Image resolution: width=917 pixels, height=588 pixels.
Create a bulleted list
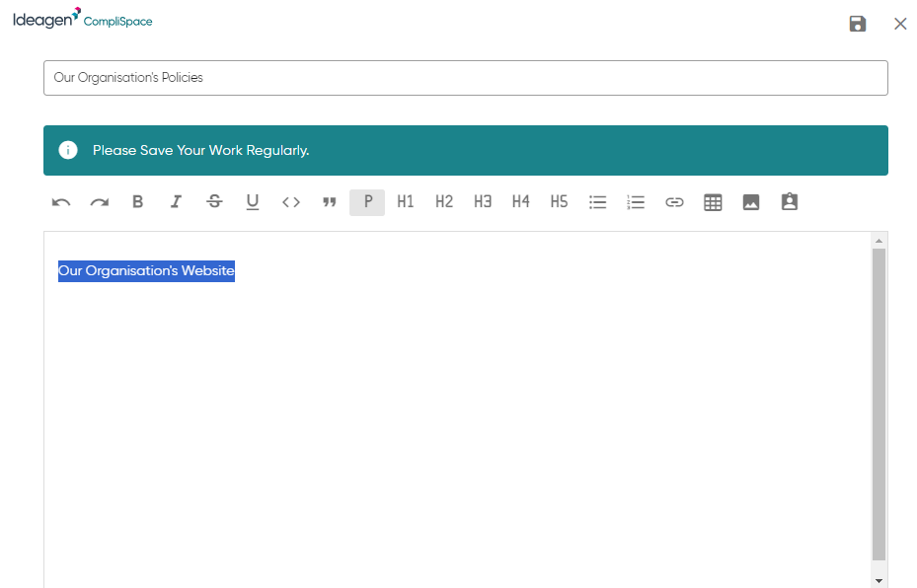tap(598, 202)
